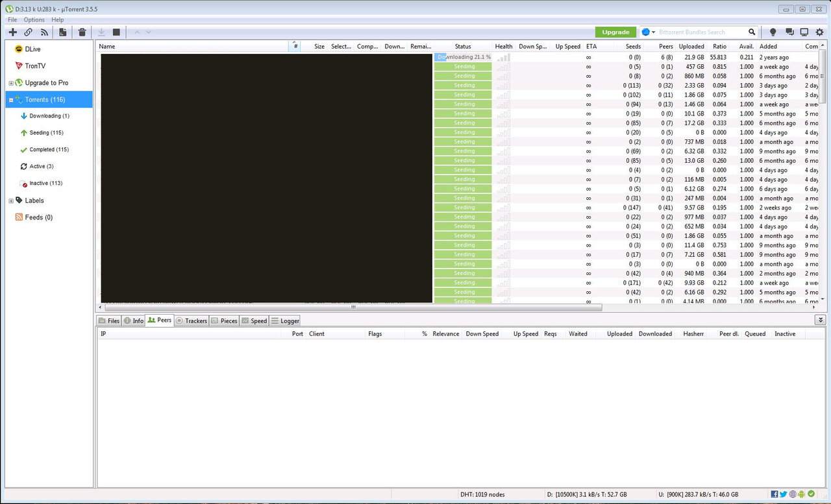Image resolution: width=831 pixels, height=504 pixels.
Task: Click the remote monitor icon
Action: point(804,32)
